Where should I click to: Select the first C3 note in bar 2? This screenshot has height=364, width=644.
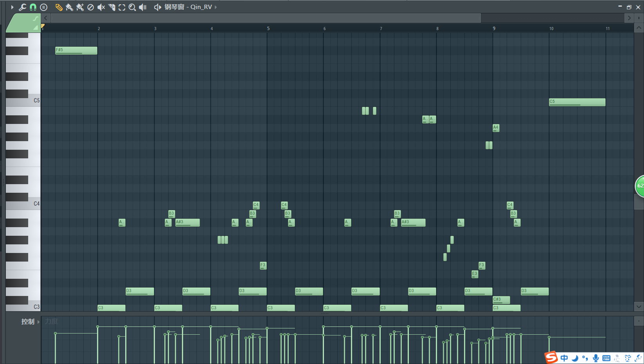tap(112, 308)
